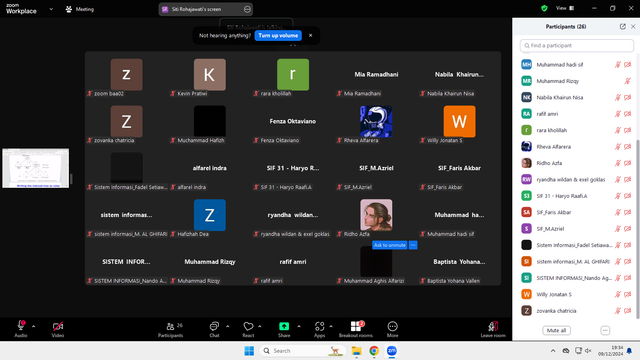Screen dimensions: 640x360
Task: Click Ridho Azfa portrait avatar tile
Action: click(376, 215)
